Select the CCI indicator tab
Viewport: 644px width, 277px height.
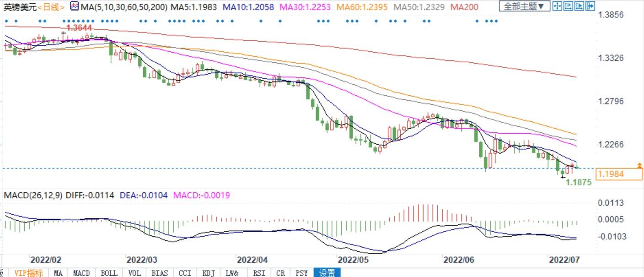(x=185, y=273)
